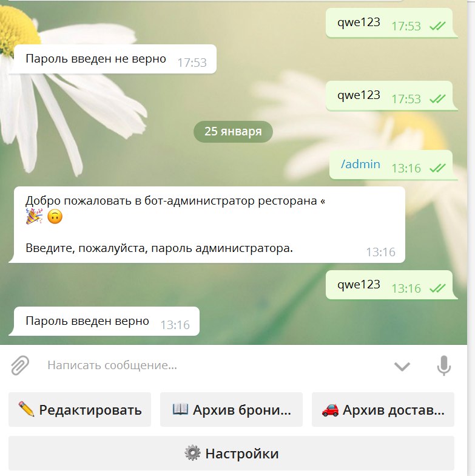Open the Редактировать keyboard button
The height and width of the screenshot is (476, 475).
(80, 409)
